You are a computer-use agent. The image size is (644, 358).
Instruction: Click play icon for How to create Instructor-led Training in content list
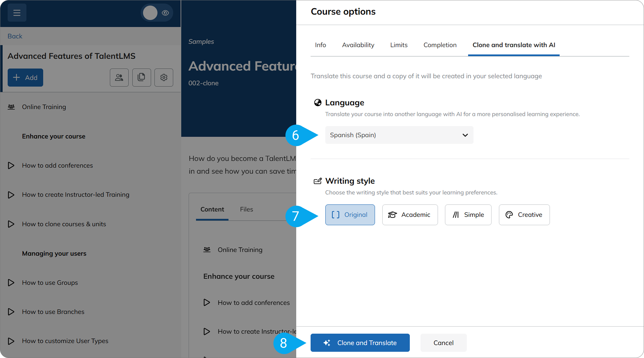[207, 332]
